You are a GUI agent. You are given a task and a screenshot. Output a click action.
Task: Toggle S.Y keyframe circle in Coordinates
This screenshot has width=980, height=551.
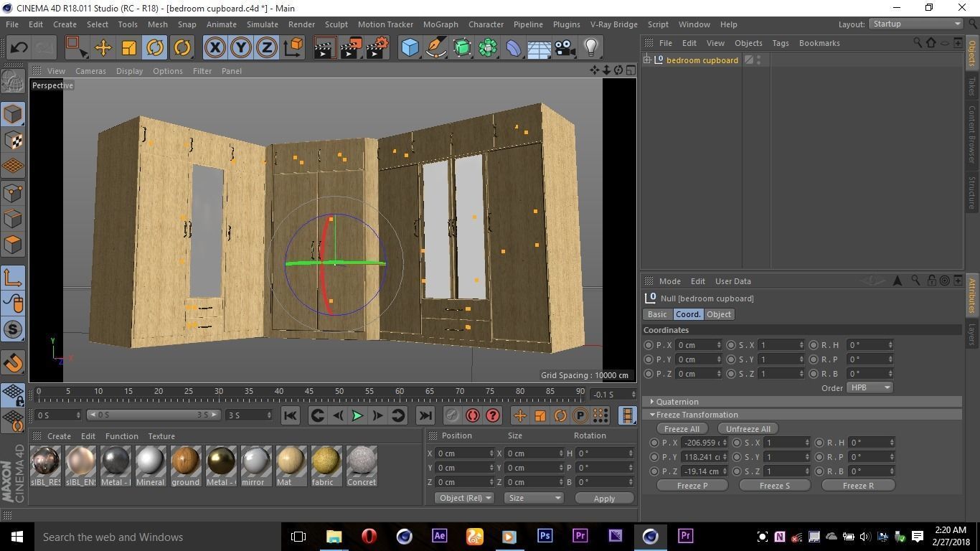tap(731, 359)
